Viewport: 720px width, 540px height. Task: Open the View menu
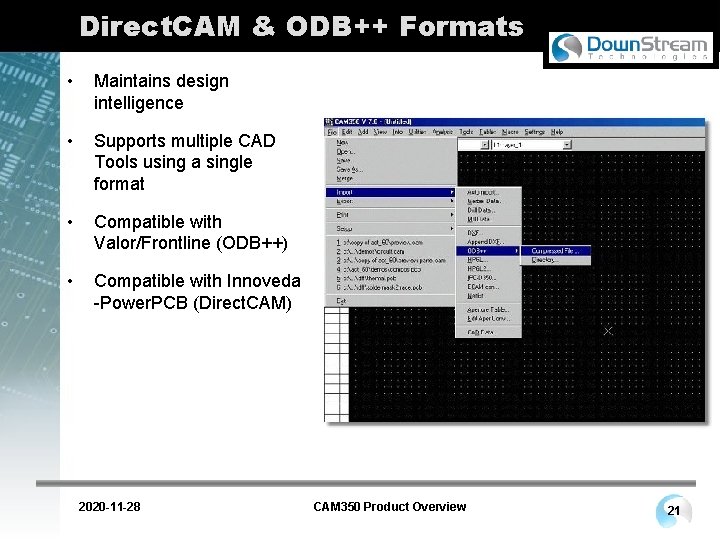click(x=380, y=132)
